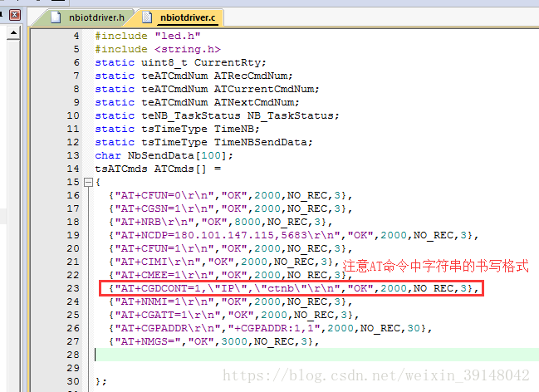
Task: Place cursor on empty line 28
Action: pos(316,355)
